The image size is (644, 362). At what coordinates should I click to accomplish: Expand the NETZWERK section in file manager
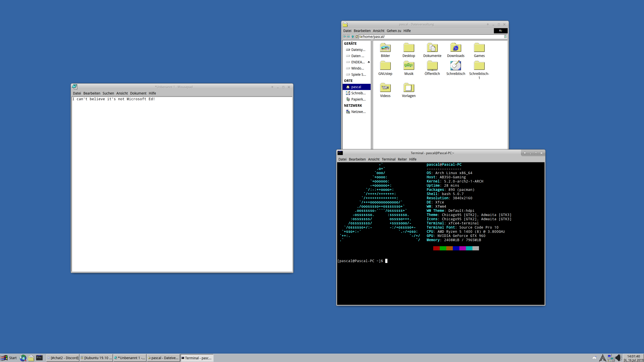click(x=353, y=105)
